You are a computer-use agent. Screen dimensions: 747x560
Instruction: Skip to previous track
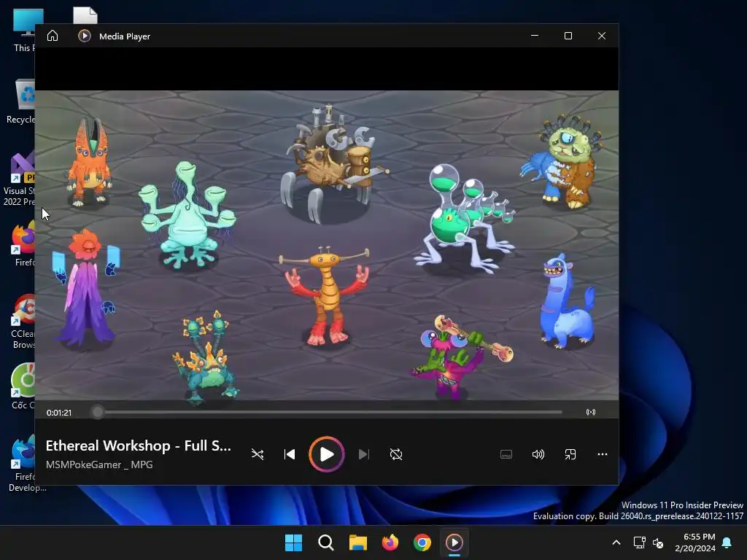pos(290,454)
